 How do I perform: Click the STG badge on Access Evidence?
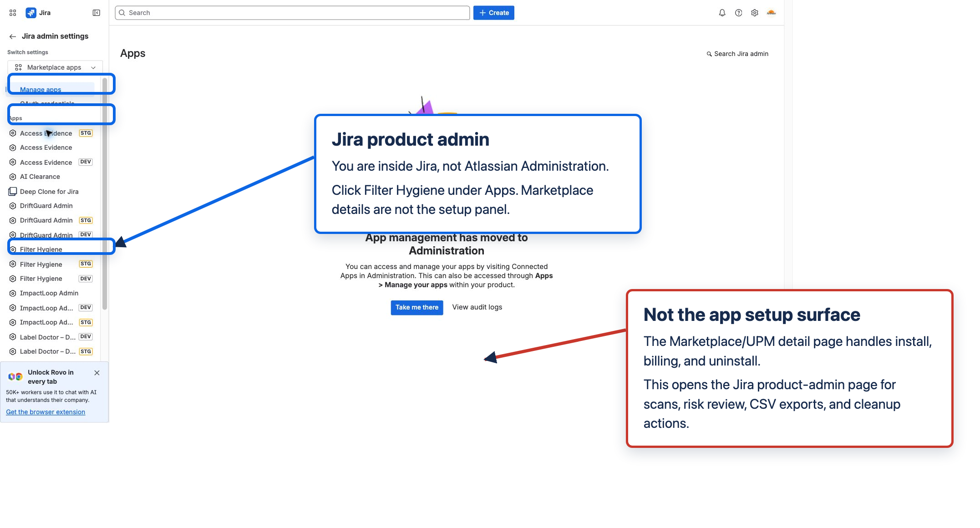[x=86, y=133]
